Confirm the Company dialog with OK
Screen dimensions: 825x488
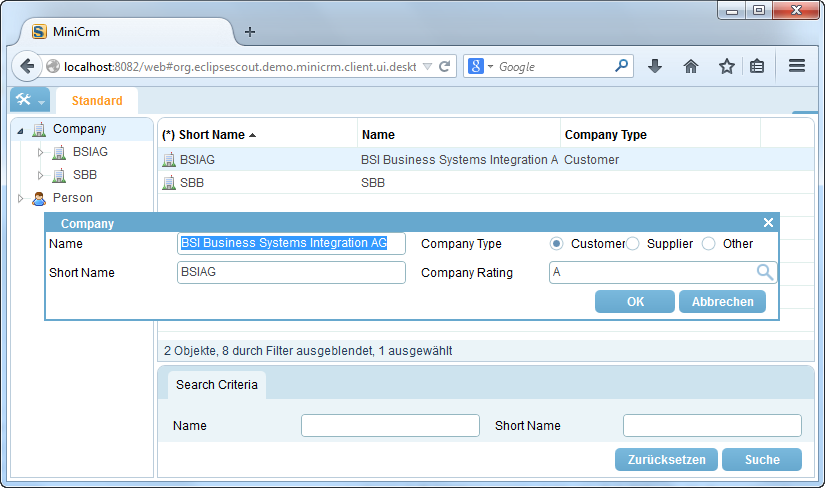[x=635, y=302]
